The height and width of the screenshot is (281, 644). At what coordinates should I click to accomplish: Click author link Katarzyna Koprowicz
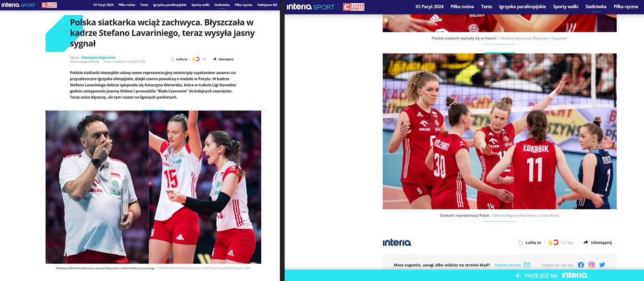[99, 57]
